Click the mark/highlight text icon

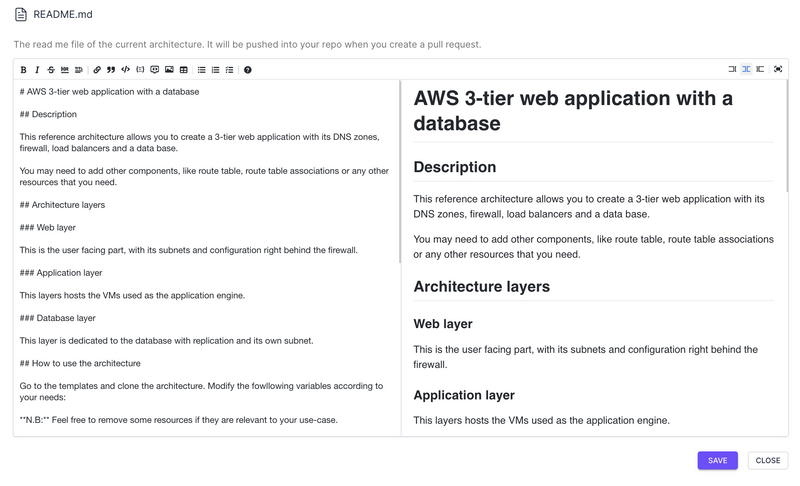[79, 70]
